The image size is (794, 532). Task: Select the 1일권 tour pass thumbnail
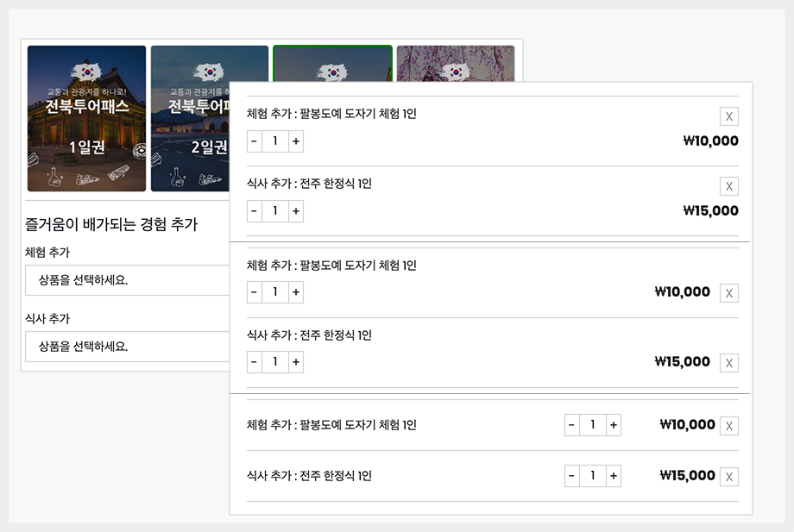coord(86,118)
